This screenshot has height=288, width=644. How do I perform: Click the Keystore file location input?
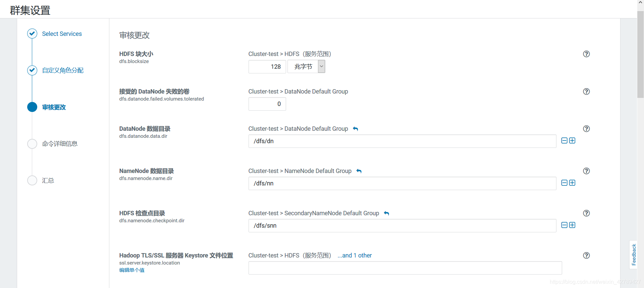[405, 268]
